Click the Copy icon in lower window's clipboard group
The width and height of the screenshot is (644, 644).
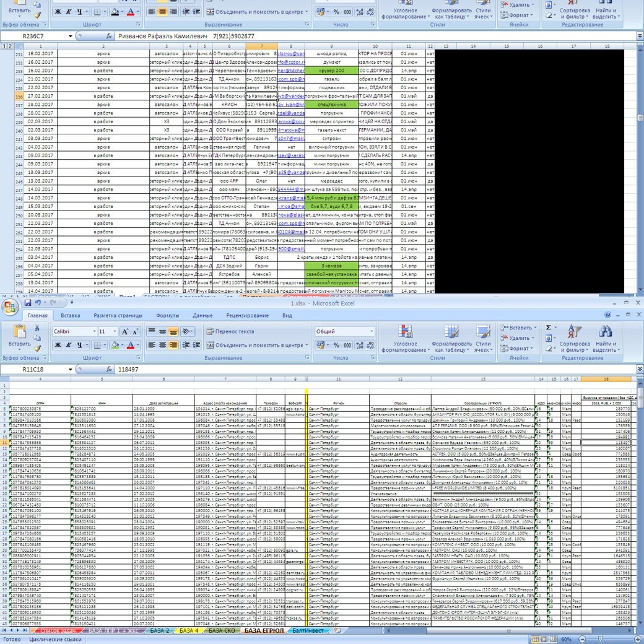37,338
